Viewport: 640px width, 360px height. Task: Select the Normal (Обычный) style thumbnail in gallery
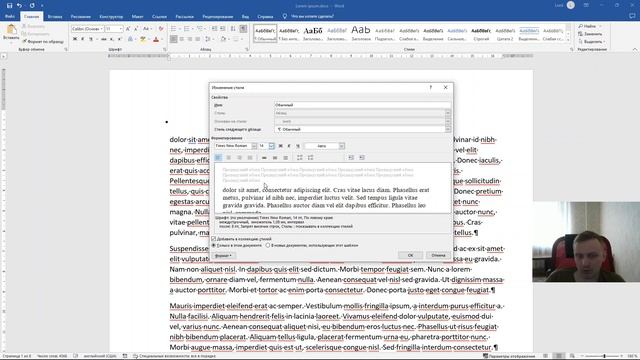[x=265, y=33]
